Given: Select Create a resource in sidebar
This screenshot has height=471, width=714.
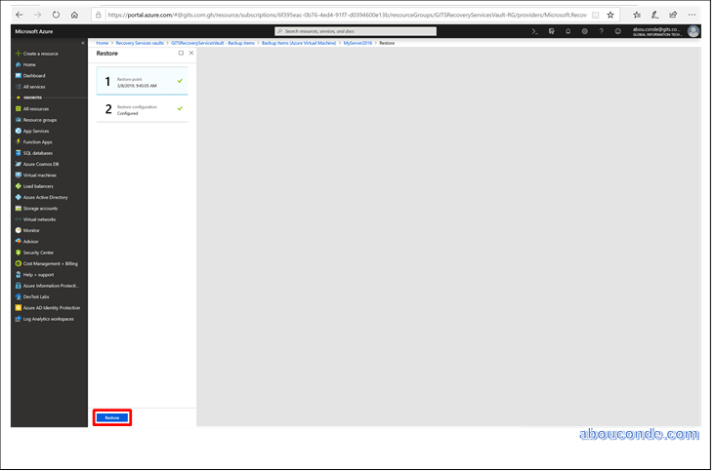Looking at the screenshot, I should coord(41,53).
